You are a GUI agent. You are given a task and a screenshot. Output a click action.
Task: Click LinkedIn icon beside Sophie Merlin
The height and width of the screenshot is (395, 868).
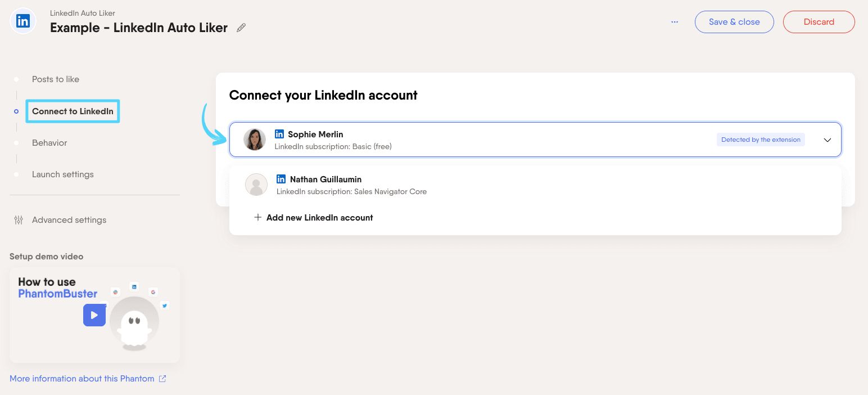(x=279, y=134)
